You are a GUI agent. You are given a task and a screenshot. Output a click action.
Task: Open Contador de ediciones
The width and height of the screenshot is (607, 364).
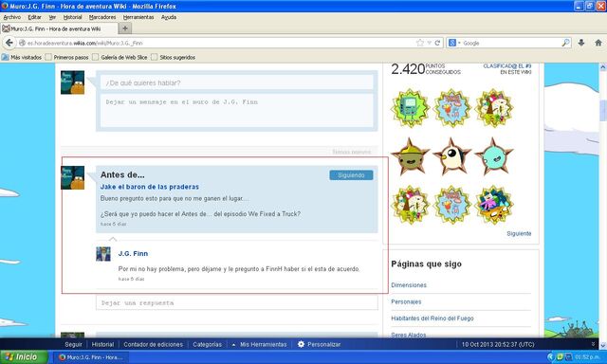click(153, 344)
